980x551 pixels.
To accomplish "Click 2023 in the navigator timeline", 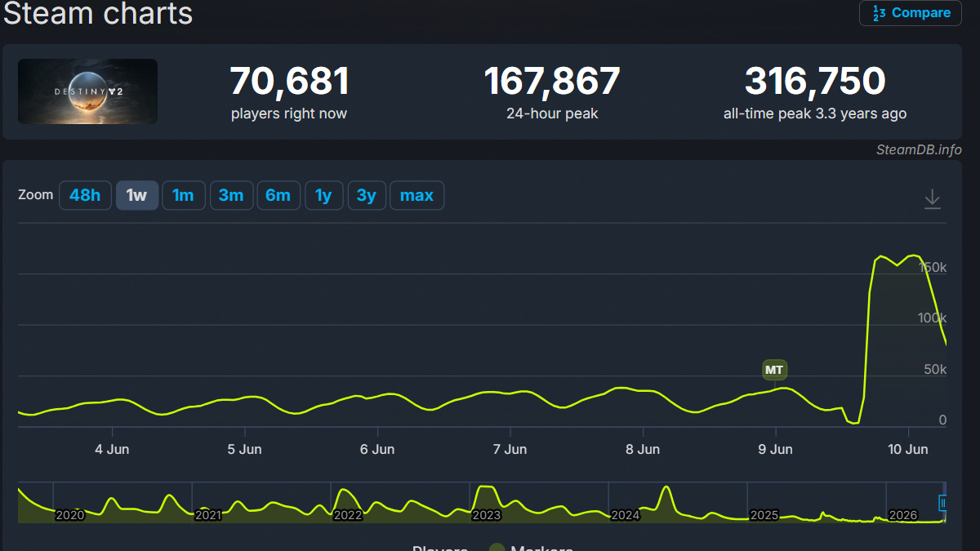I will pyautogui.click(x=487, y=515).
